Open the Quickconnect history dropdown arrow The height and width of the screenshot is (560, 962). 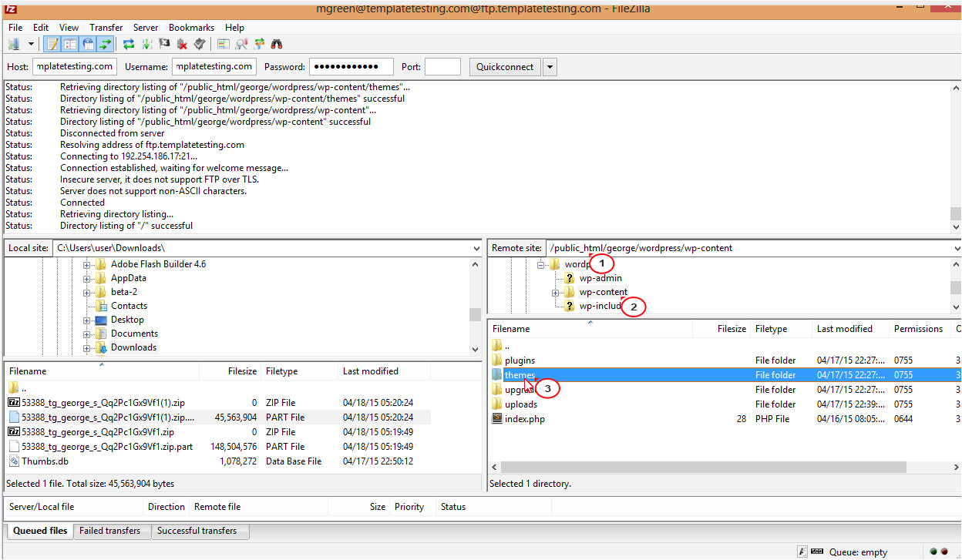click(x=550, y=67)
